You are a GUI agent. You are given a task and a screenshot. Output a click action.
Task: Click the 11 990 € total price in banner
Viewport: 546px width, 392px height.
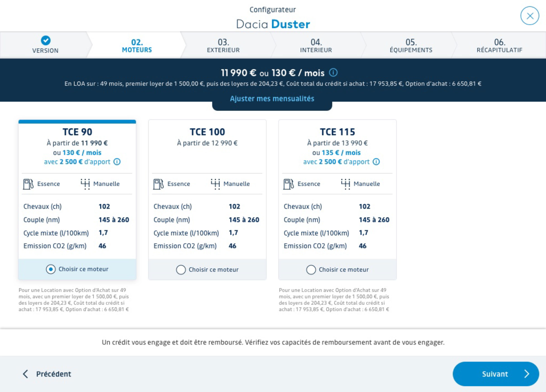point(238,73)
